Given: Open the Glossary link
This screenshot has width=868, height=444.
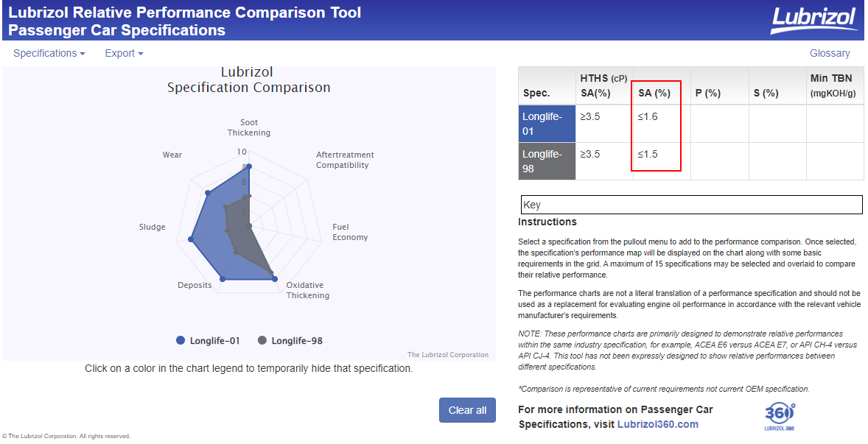Looking at the screenshot, I should (829, 53).
